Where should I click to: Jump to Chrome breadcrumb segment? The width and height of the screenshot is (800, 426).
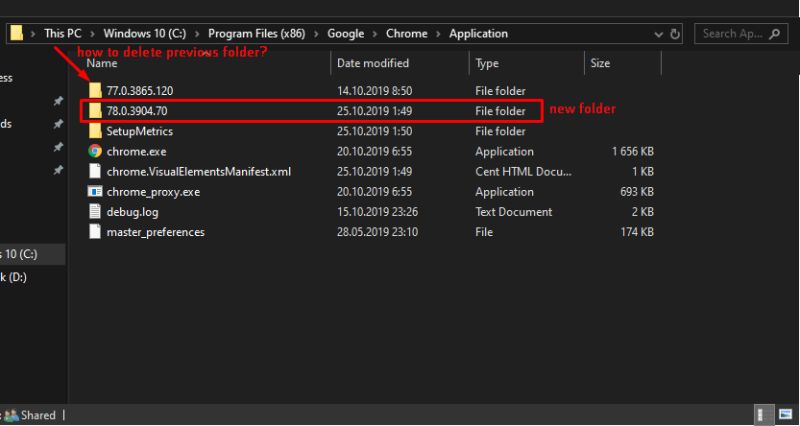pyautogui.click(x=407, y=34)
